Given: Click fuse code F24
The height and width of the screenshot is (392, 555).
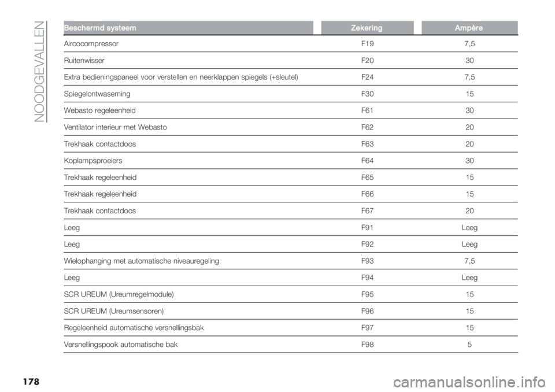Looking at the screenshot, I should (368, 77).
